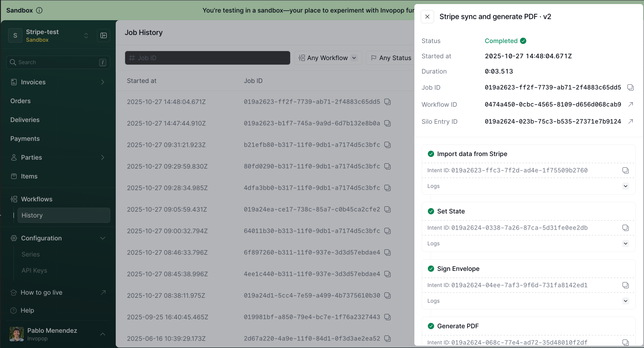Screen dimensions: 644x348
Task: Click the Workflow ID value 0474a450-0cbc
Action: pyautogui.click(x=553, y=104)
